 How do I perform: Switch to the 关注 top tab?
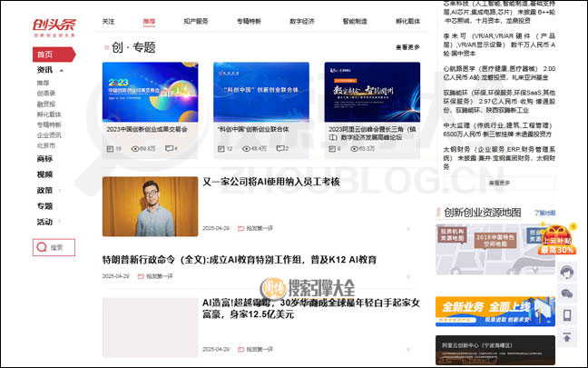point(108,22)
